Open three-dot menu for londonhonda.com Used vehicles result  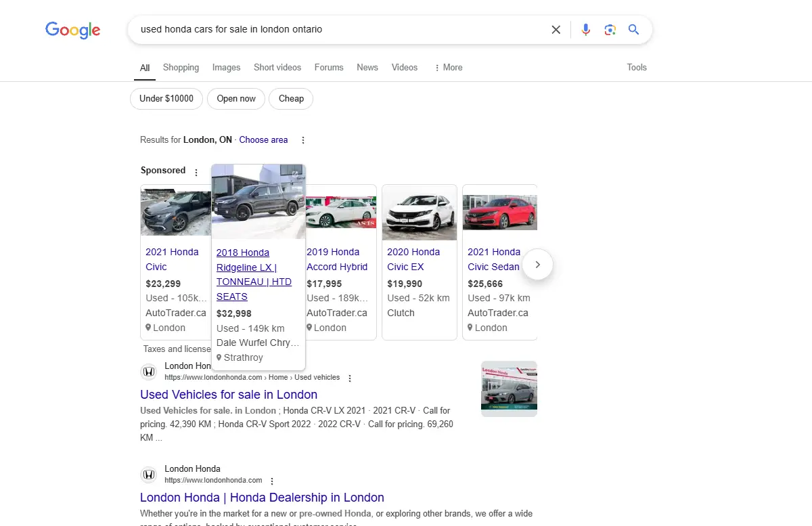(x=349, y=378)
